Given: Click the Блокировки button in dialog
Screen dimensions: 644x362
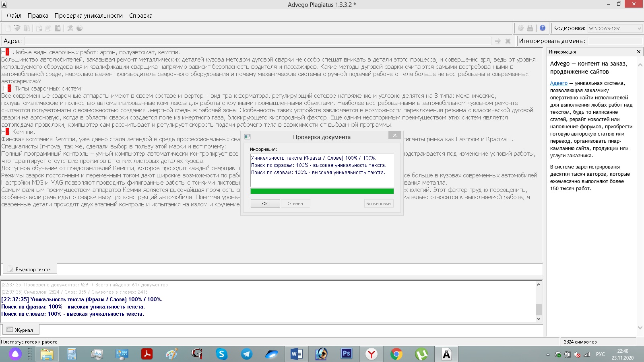Looking at the screenshot, I should [378, 204].
